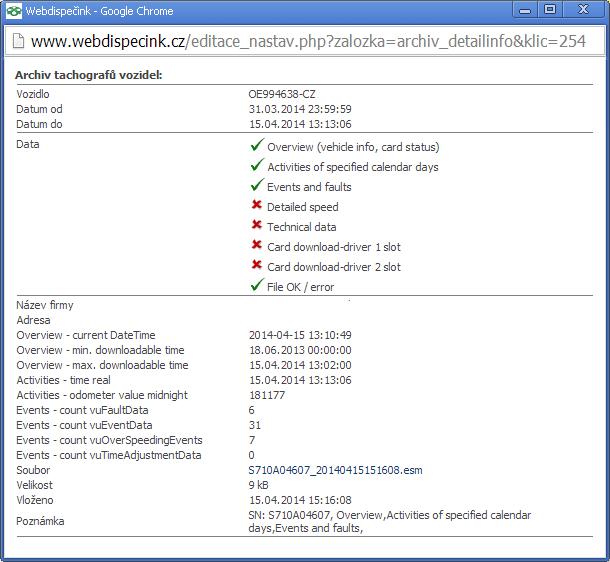Click the checkmark next to Activities of specified calendar days
Screen dimensions: 610x562
257,166
